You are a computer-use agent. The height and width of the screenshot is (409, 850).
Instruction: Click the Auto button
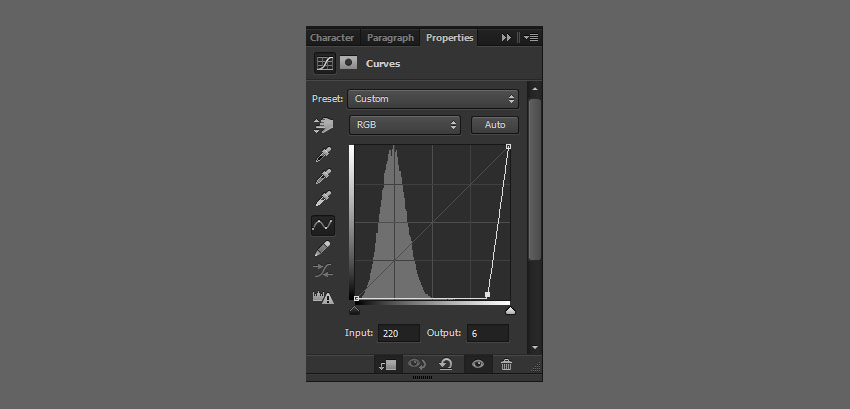click(495, 125)
